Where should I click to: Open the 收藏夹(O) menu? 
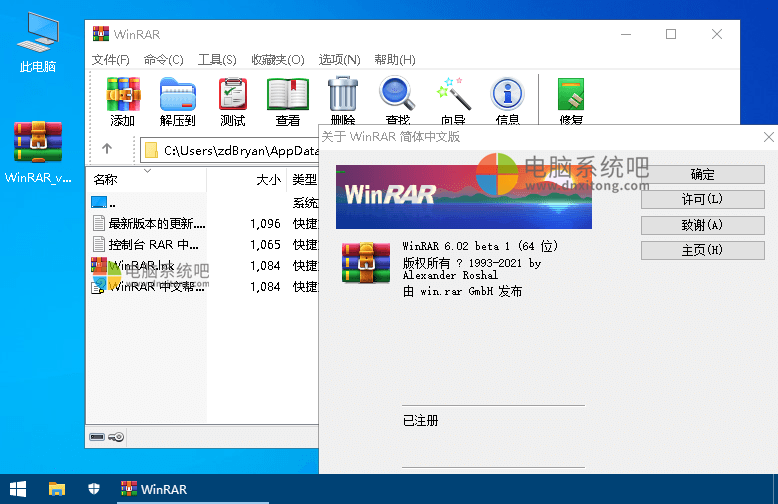(x=278, y=60)
